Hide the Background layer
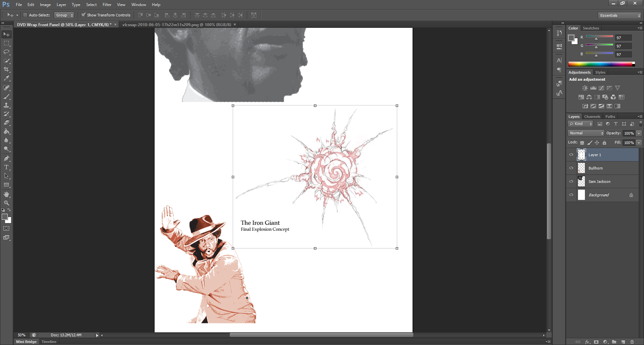 click(x=571, y=195)
